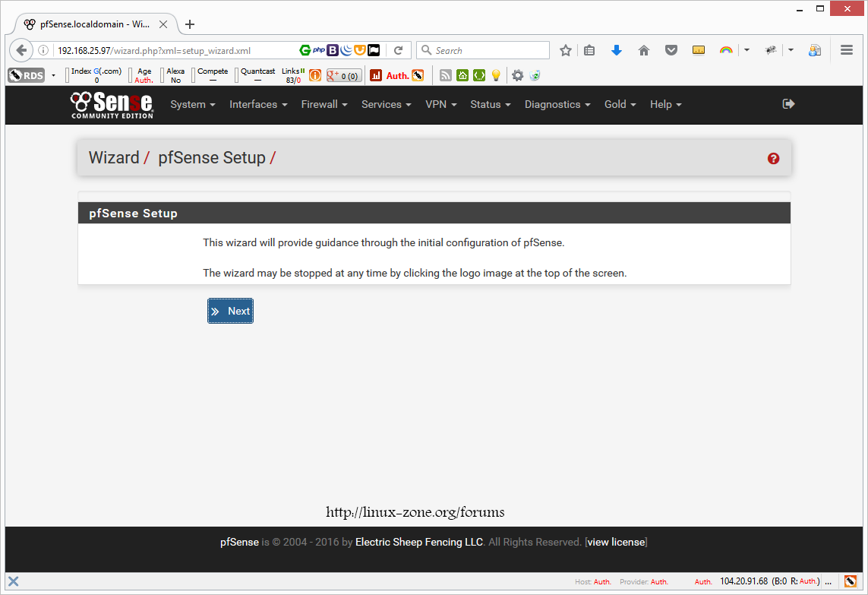Screen dimensions: 868x595
Task: Expand the Firewall dropdown menu
Action: pos(324,105)
